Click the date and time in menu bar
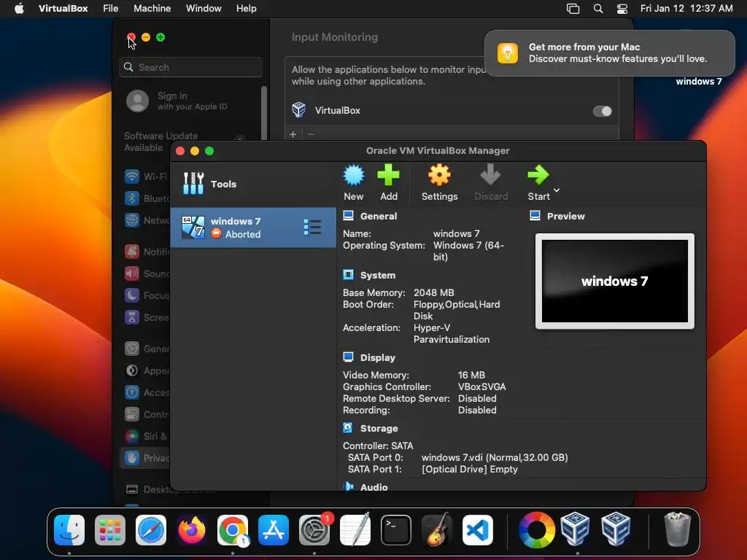The height and width of the screenshot is (560, 747). (686, 9)
